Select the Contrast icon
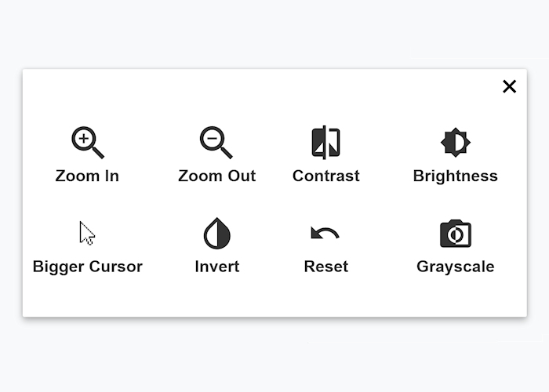Viewport: 549px width, 392px height. pyautogui.click(x=325, y=143)
